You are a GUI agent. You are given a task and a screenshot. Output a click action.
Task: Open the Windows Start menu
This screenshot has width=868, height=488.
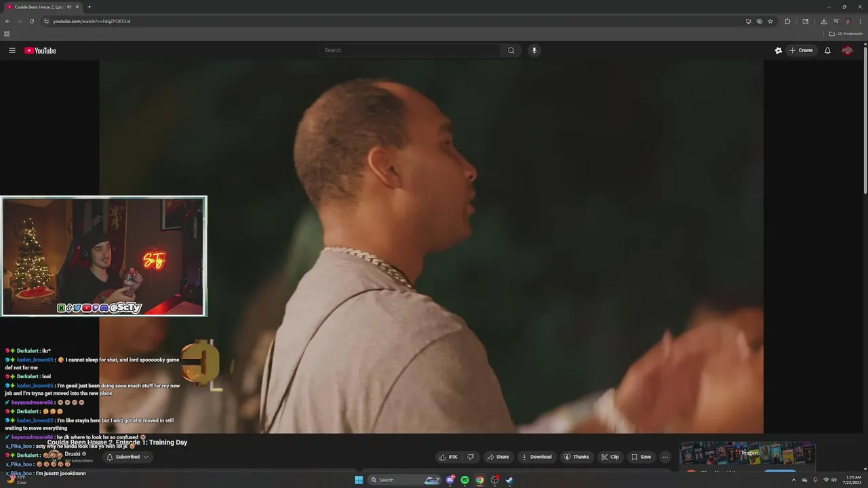coord(359,480)
